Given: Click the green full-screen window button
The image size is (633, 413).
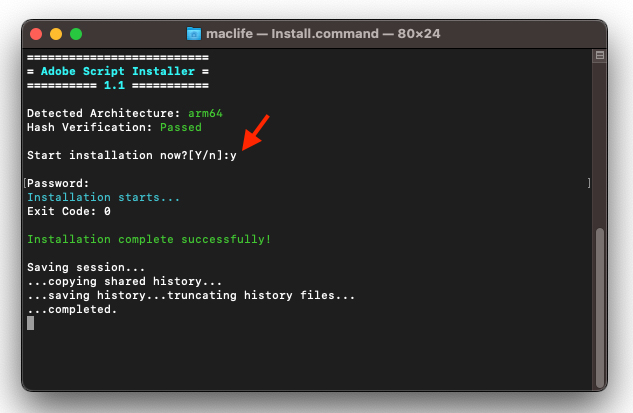Looking at the screenshot, I should tap(77, 34).
